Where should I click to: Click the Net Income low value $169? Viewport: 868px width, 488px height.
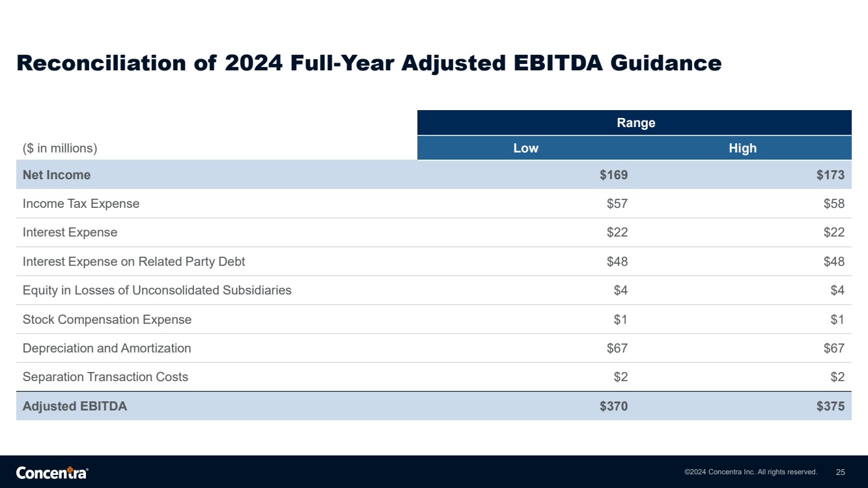click(613, 175)
